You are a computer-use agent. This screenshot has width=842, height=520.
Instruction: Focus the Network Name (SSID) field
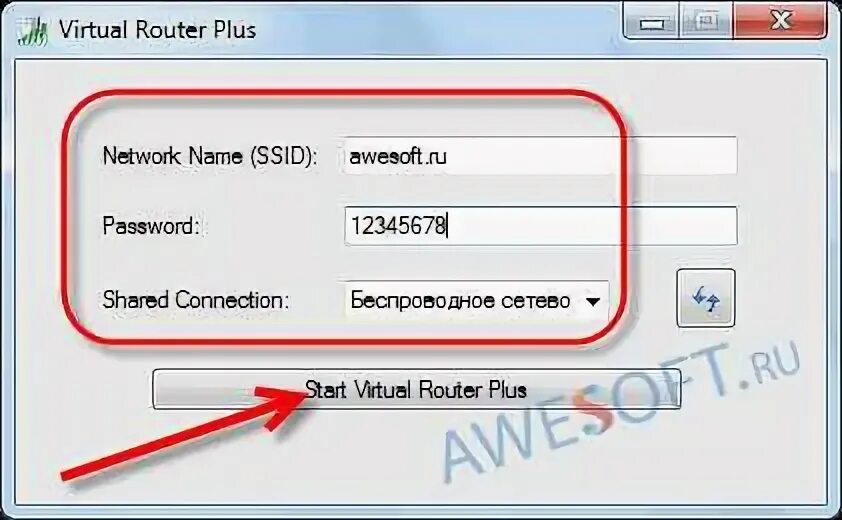click(x=540, y=156)
